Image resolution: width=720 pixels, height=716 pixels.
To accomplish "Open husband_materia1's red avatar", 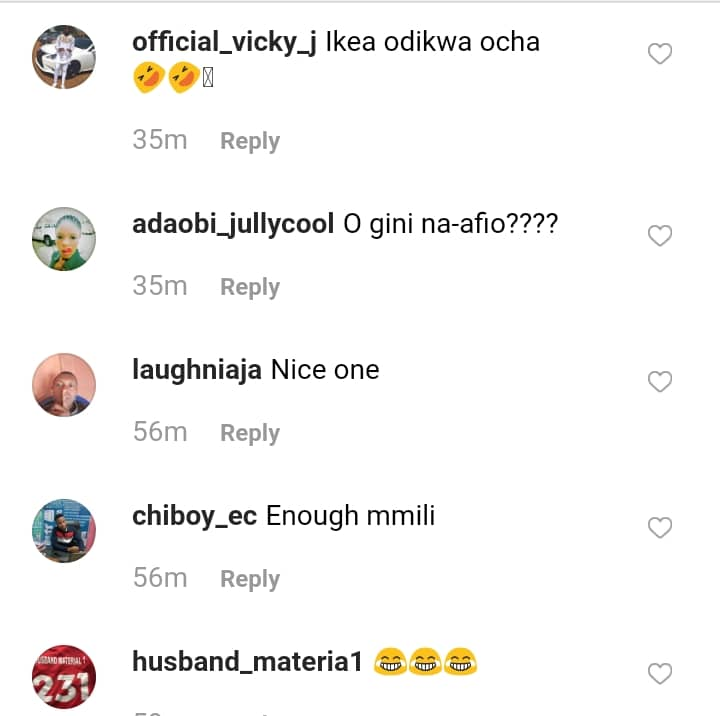I will [x=64, y=677].
